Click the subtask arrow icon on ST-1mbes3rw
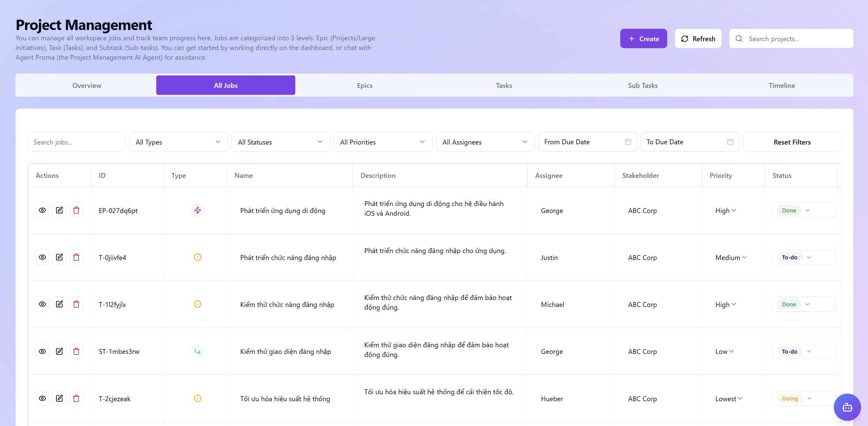 click(198, 351)
